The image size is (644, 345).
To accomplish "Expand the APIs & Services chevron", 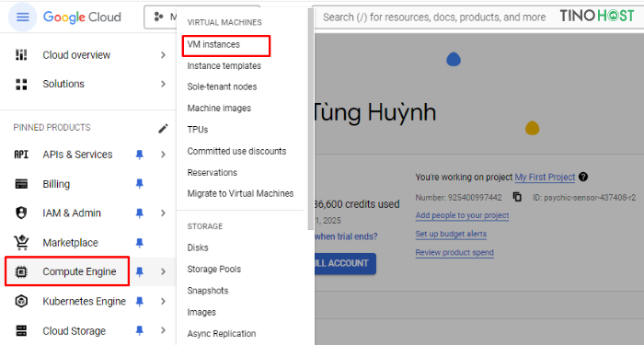I will [x=163, y=155].
